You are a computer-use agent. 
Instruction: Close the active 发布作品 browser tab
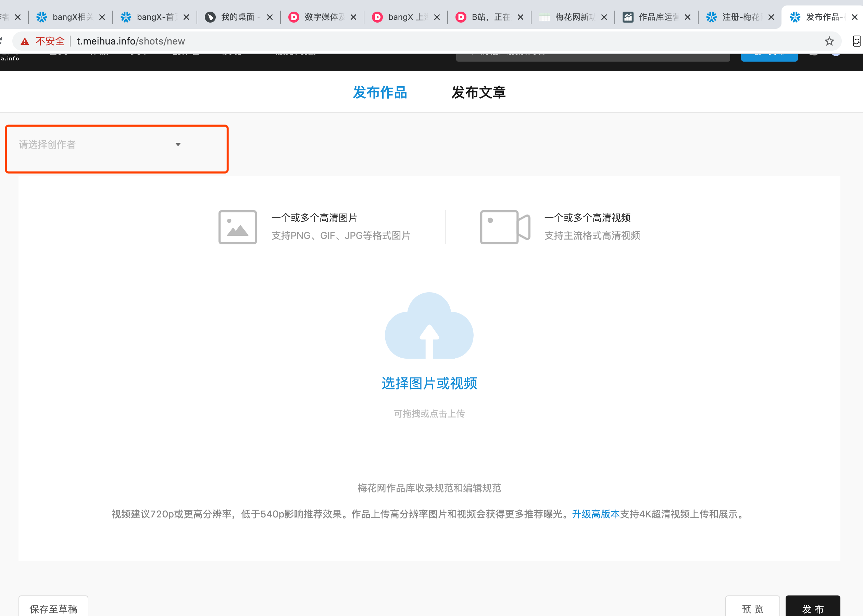click(x=855, y=17)
